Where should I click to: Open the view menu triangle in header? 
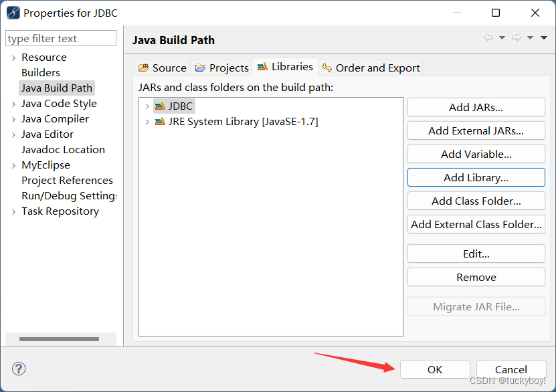point(543,38)
